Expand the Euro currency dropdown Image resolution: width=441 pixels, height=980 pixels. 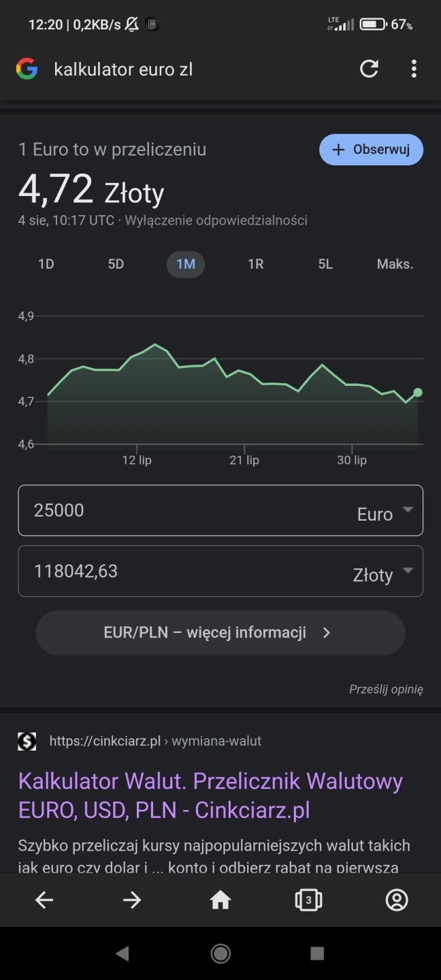point(385,512)
